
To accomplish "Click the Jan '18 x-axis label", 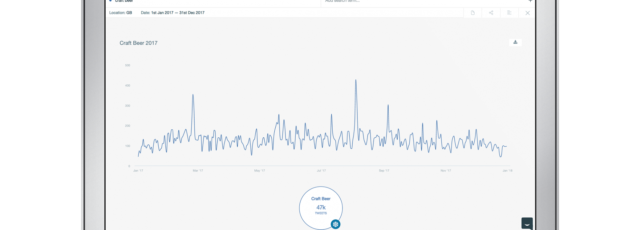I will pyautogui.click(x=507, y=171).
